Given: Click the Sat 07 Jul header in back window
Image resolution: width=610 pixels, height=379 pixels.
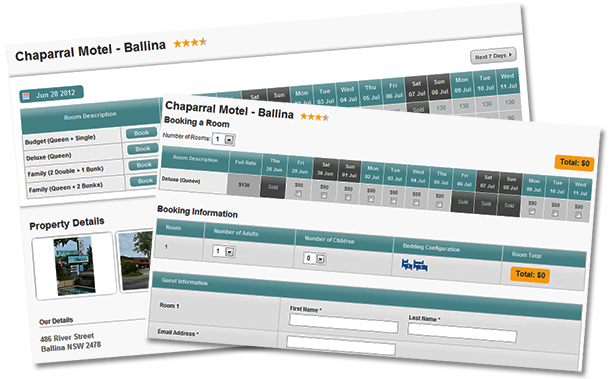Looking at the screenshot, I should tap(417, 89).
